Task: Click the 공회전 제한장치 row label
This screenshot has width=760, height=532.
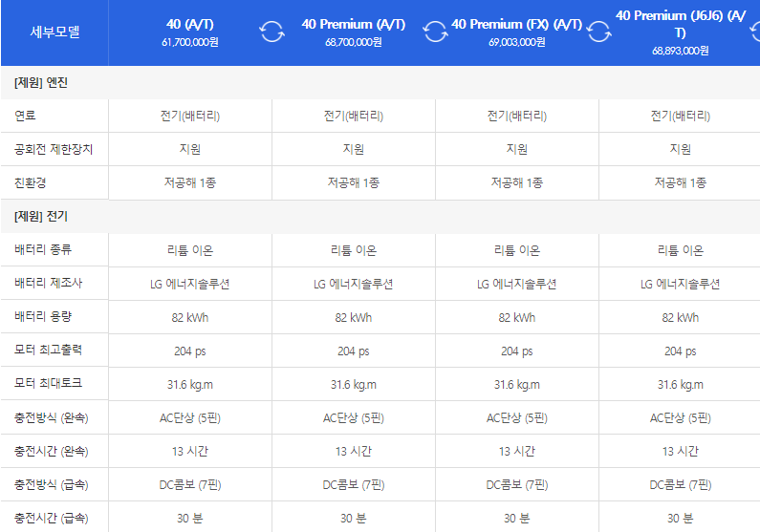Action: coord(54,149)
